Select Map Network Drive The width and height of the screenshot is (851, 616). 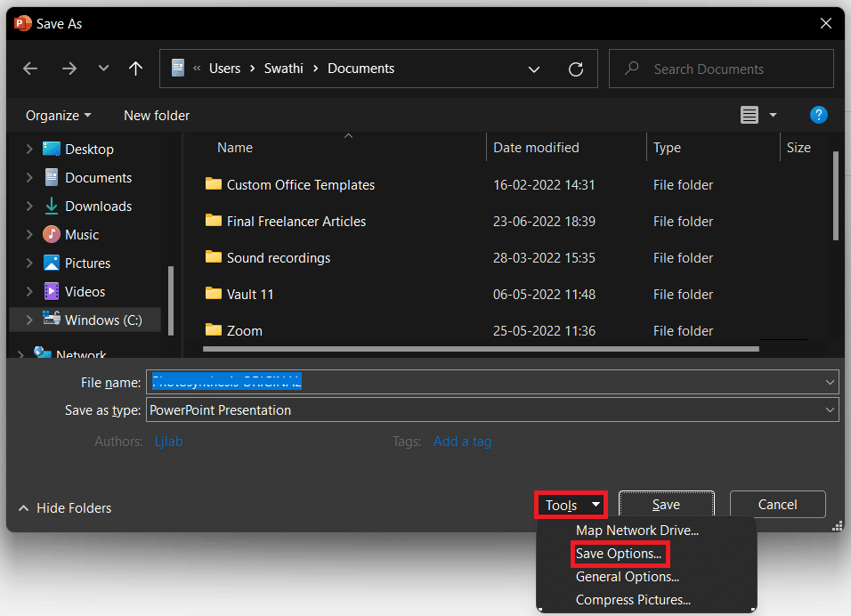click(x=637, y=530)
